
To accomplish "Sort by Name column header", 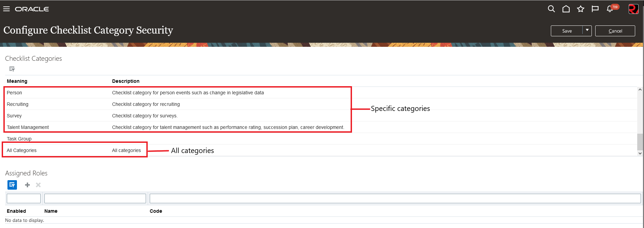I will coord(51,211).
